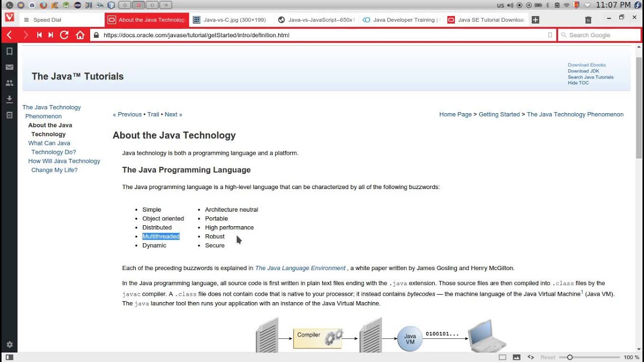Open the closed tabs trash can
Screen dimensions: 644x362
588,20
